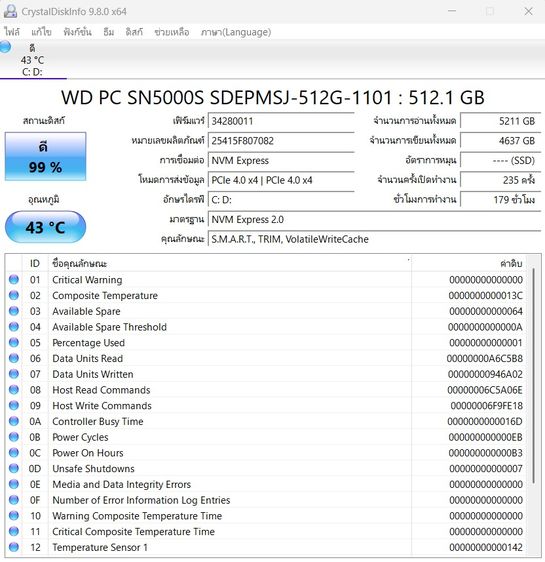Image resolution: width=545 pixels, height=562 pixels.
Task: Click the firmware field showing 34280011
Action: (x=281, y=121)
